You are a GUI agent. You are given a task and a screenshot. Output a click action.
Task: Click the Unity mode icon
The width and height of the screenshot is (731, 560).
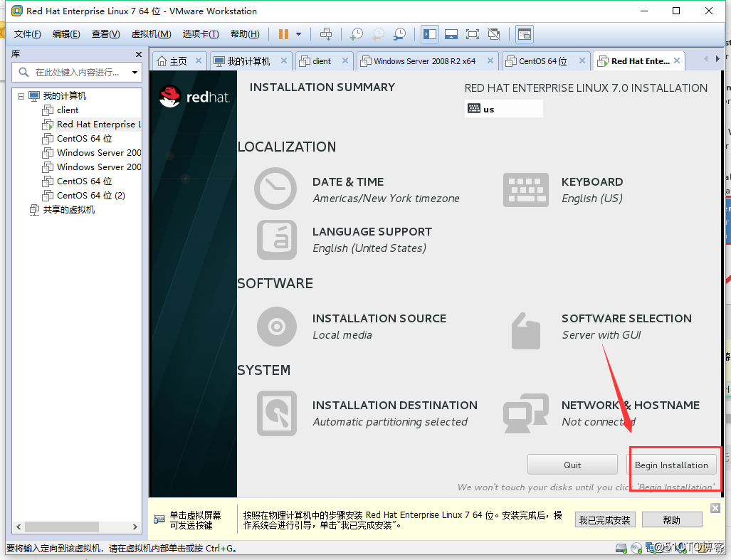tap(494, 34)
